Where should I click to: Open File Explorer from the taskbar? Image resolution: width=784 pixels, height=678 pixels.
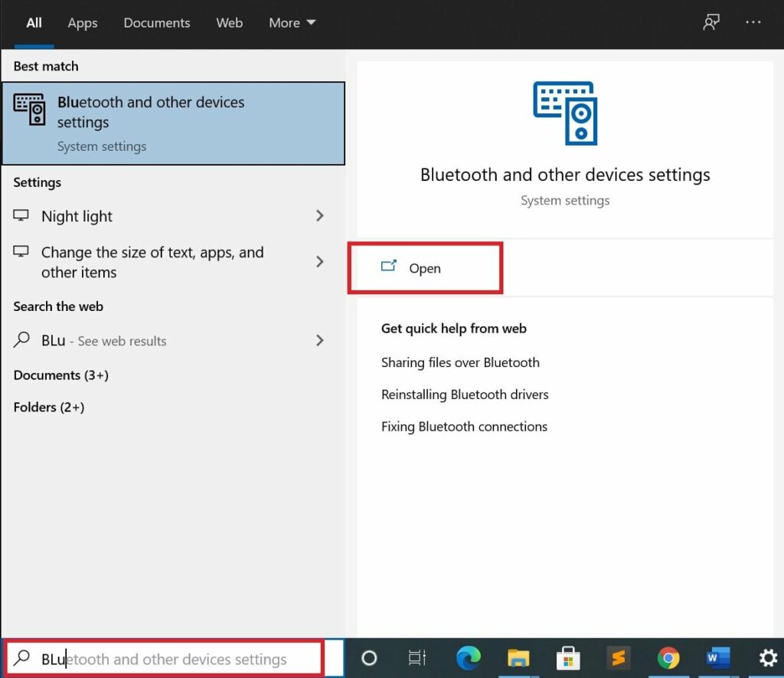(518, 658)
